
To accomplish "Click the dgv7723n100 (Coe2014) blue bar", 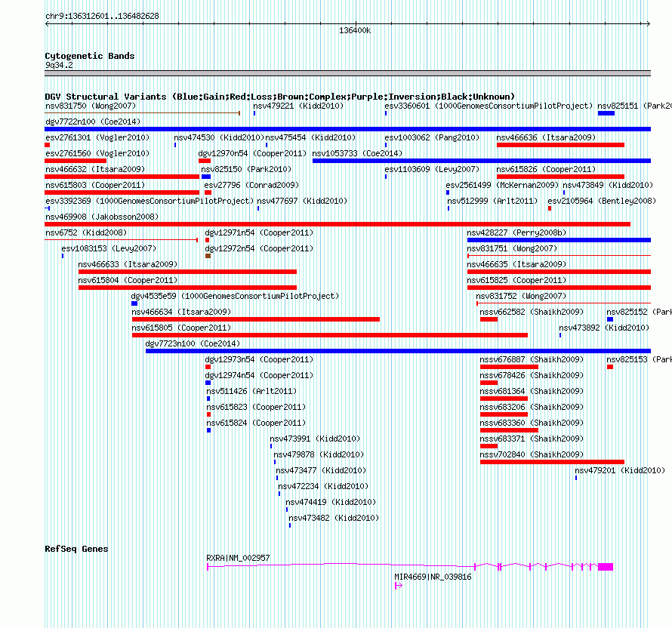I will click(x=398, y=351).
